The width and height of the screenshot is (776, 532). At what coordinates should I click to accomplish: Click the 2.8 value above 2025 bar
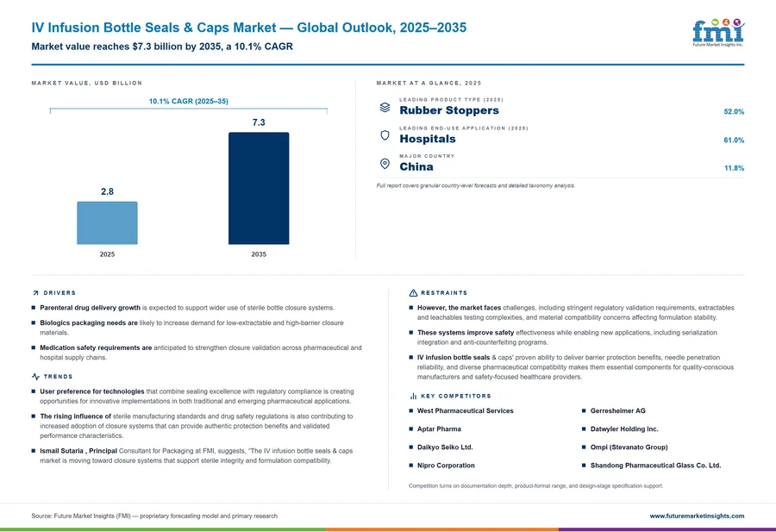tap(108, 191)
